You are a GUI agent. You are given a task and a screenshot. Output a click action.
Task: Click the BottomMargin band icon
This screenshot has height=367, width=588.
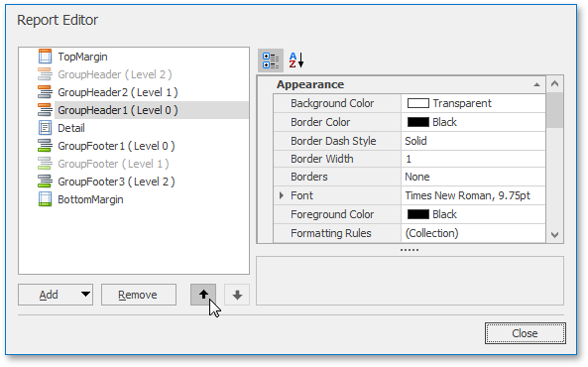coord(45,199)
